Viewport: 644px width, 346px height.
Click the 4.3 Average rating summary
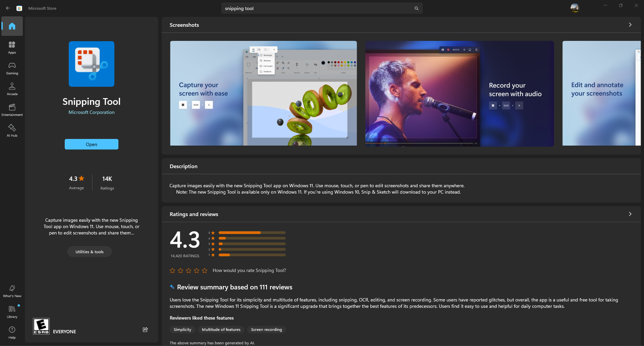pos(76,183)
